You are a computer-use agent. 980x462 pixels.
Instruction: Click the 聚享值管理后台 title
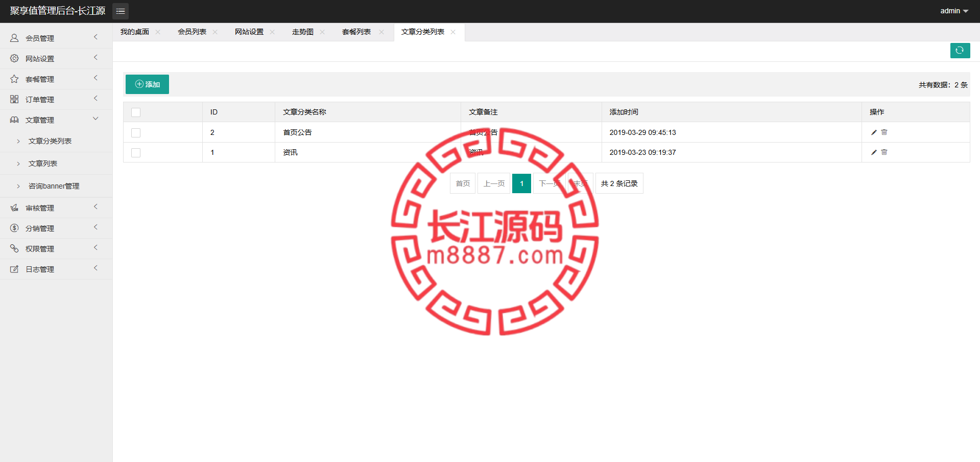pos(58,11)
